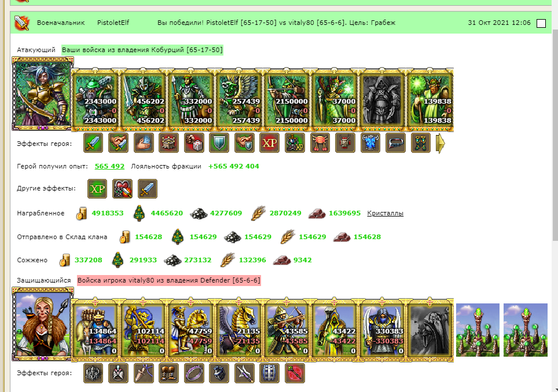
Task: Click the dice hero effect icon
Action: tap(194, 143)
